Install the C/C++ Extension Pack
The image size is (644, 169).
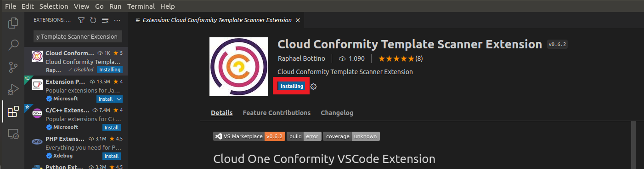(111, 128)
